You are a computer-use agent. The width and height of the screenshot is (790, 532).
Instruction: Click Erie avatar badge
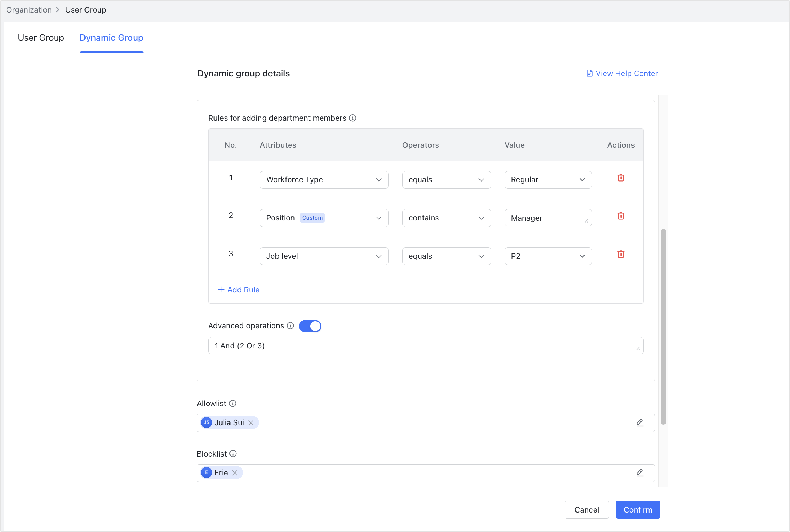click(207, 473)
